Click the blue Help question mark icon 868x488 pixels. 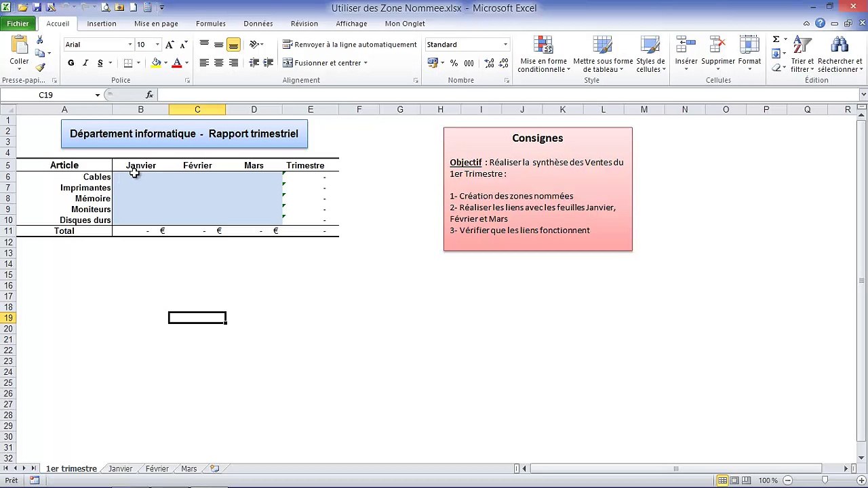[820, 23]
